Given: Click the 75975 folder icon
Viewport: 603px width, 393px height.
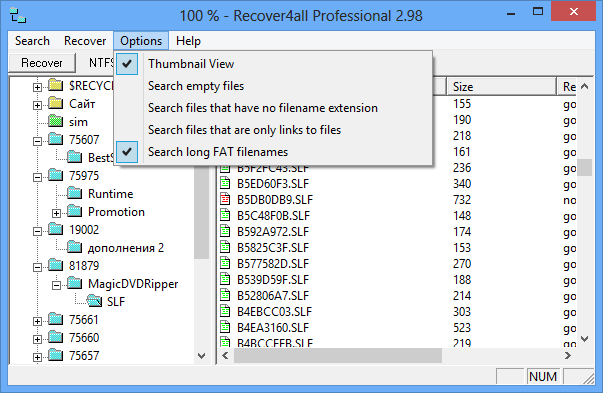Looking at the screenshot, I should 56,175.
